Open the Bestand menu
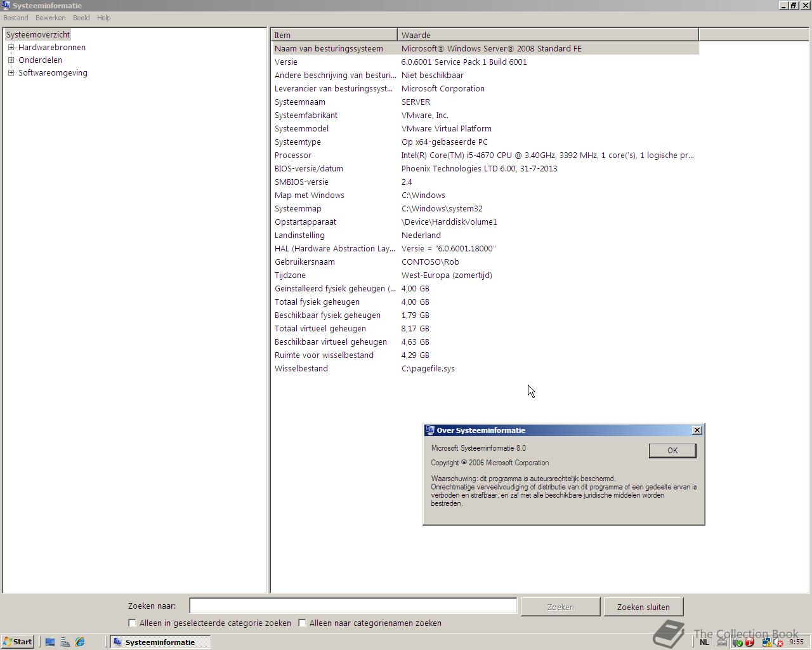The image size is (812, 650). (16, 18)
